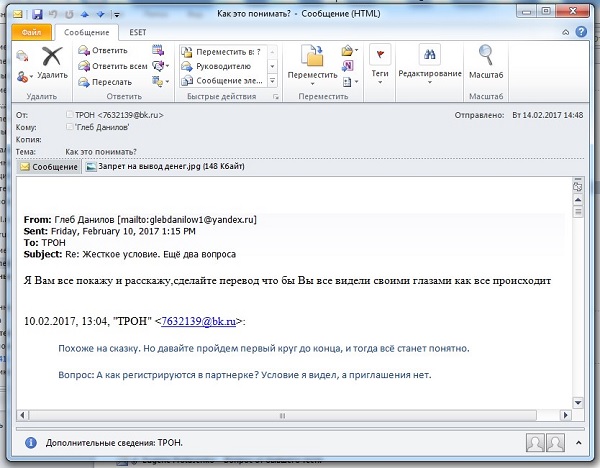The height and width of the screenshot is (468, 600).
Task: Open the Файл tab
Action: pyautogui.click(x=31, y=32)
